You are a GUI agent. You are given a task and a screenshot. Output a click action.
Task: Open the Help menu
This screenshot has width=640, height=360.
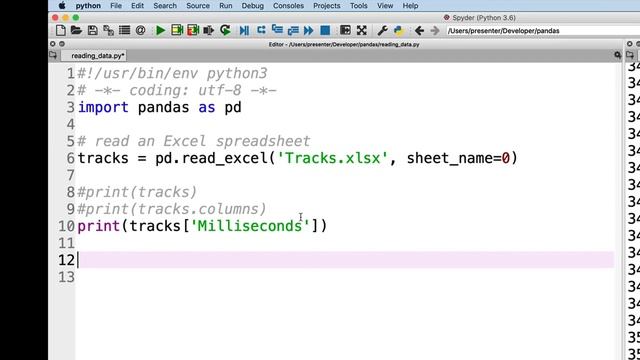410,6
